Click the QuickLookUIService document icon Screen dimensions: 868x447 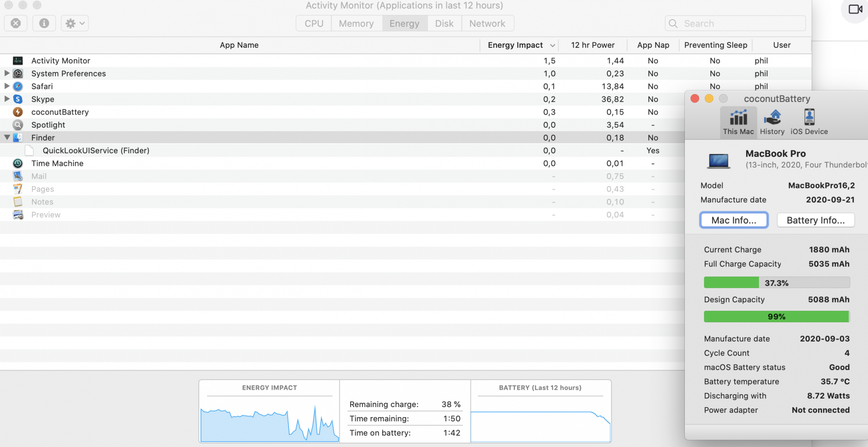tap(29, 151)
